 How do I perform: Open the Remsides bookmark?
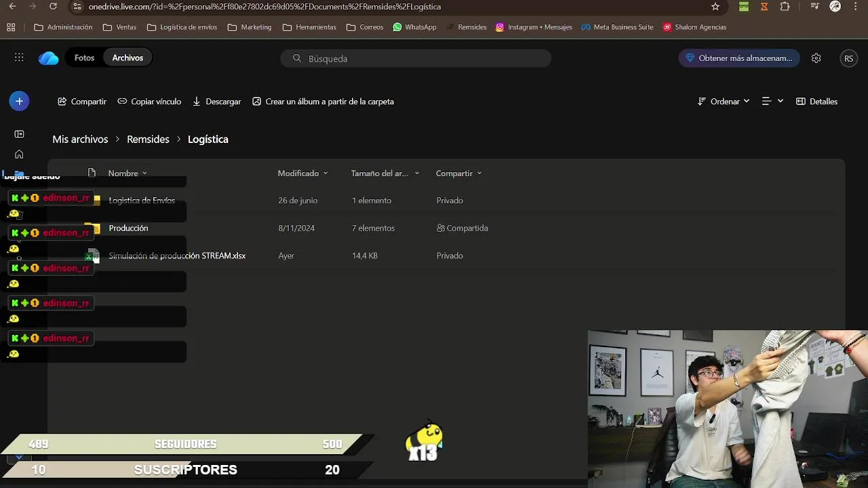click(x=467, y=27)
